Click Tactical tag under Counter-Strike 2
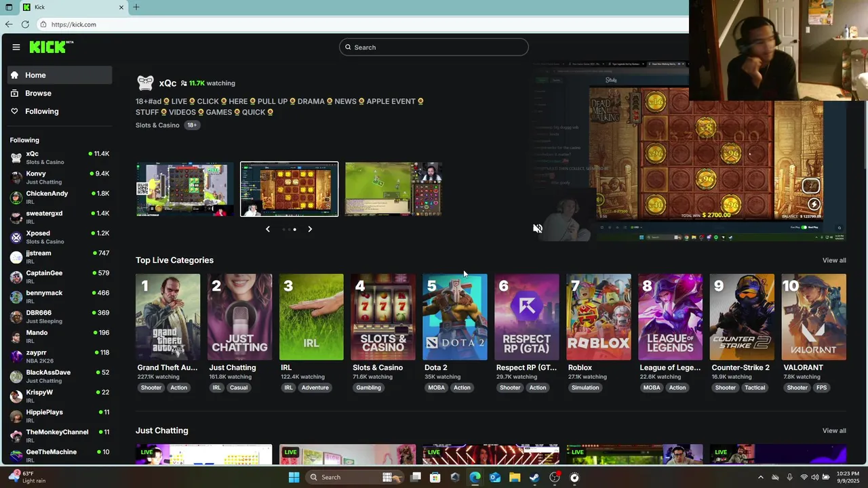This screenshot has width=868, height=488. click(755, 388)
